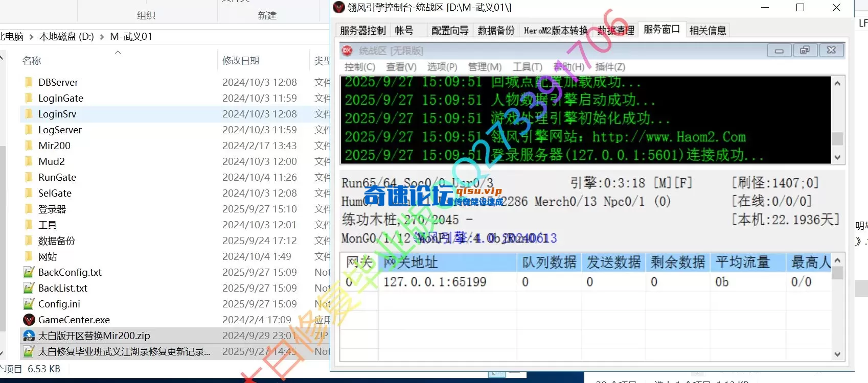Click the GameCenter.exe application icon
The height and width of the screenshot is (383, 868).
[x=29, y=320]
